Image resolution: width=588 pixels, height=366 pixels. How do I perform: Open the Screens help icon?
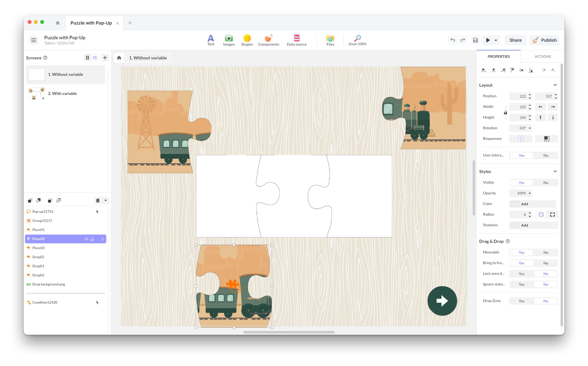(45, 58)
